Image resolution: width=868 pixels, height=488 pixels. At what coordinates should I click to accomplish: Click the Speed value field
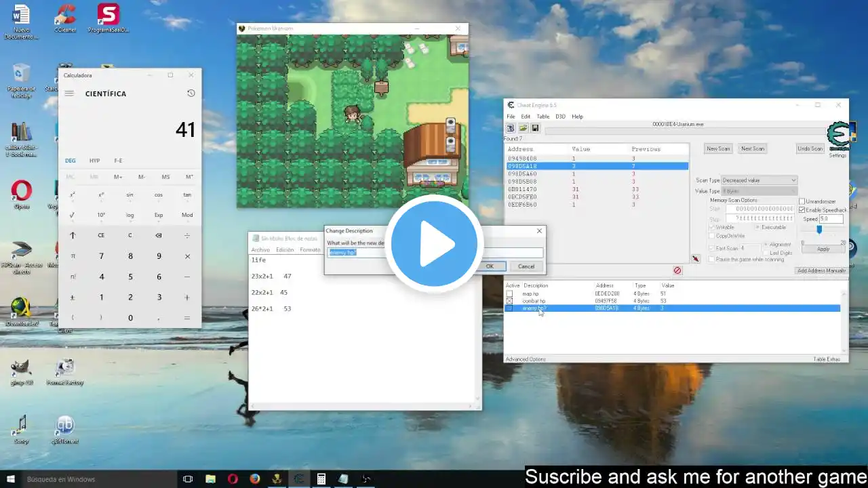point(831,219)
